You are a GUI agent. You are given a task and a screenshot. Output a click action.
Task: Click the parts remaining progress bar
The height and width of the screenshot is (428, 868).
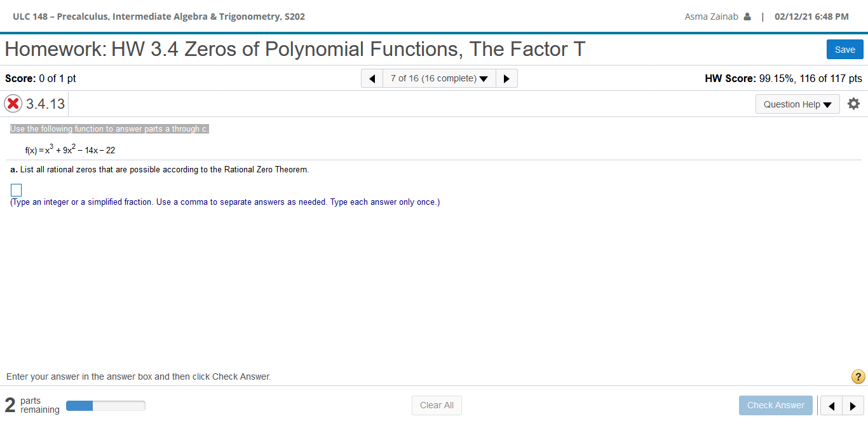click(x=105, y=406)
